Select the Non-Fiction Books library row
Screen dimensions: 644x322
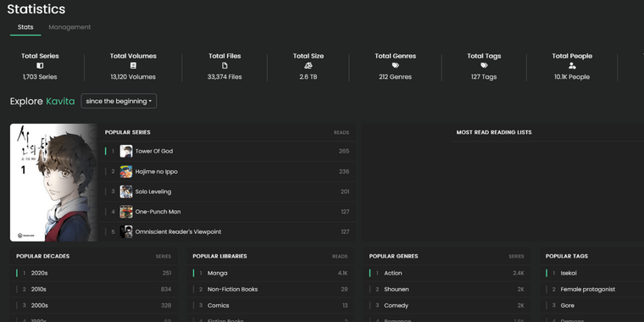(x=270, y=290)
